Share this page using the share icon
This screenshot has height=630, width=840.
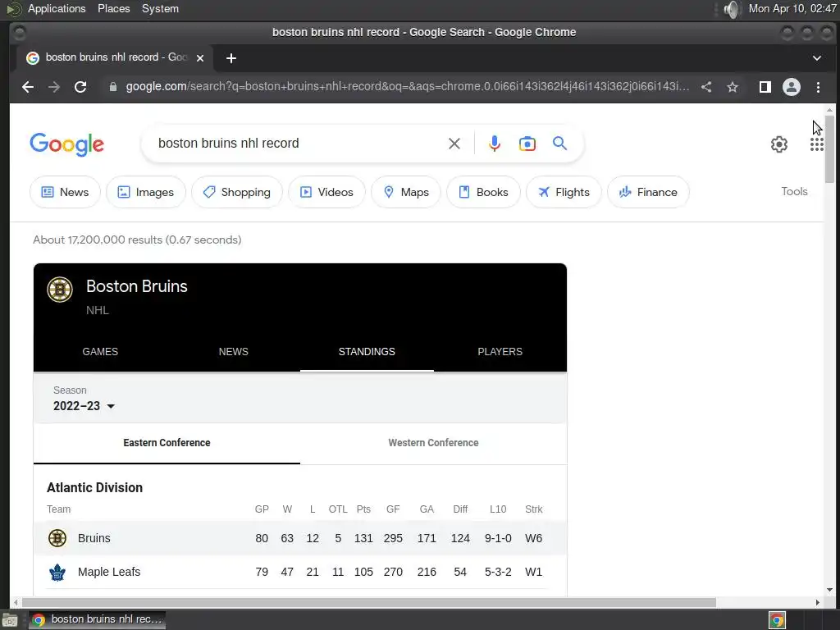(706, 87)
